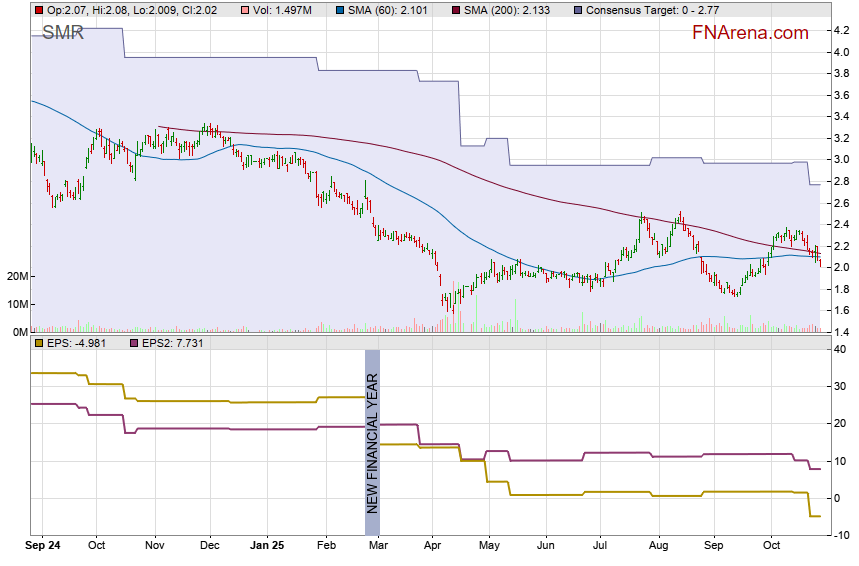Click the 20M volume axis label
The height and width of the screenshot is (566, 859).
point(16,276)
